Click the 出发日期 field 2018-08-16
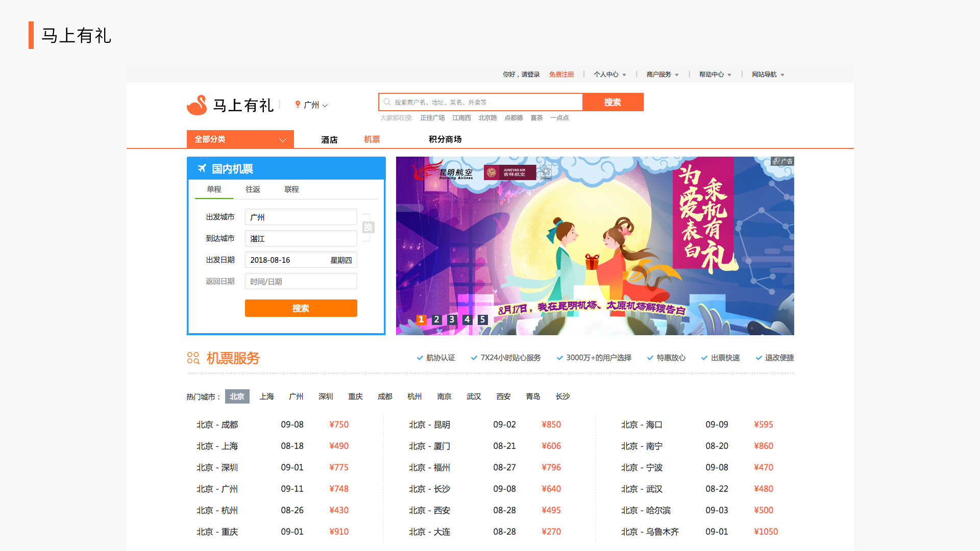980x551 pixels. coord(301,260)
